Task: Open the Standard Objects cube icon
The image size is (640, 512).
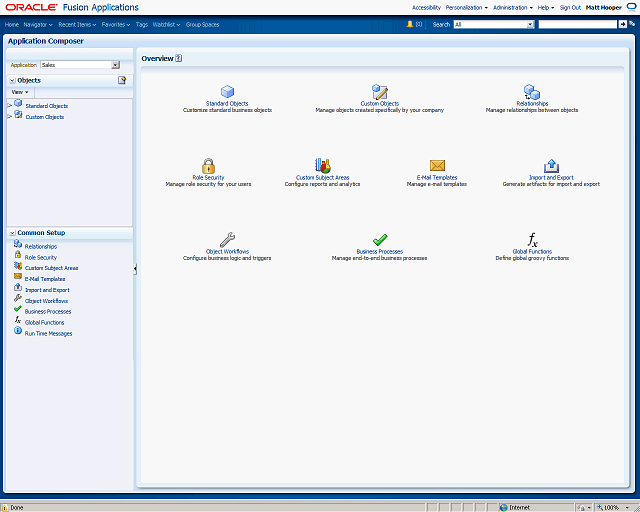Action: 227,92
